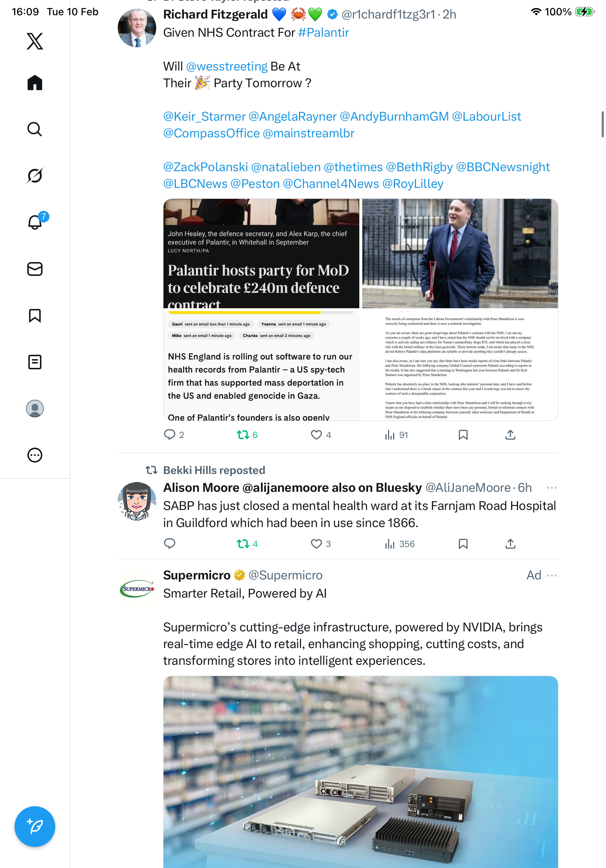This screenshot has height=868, width=606.
Task: Open the Search magnifier in sidebar
Action: pyautogui.click(x=35, y=129)
